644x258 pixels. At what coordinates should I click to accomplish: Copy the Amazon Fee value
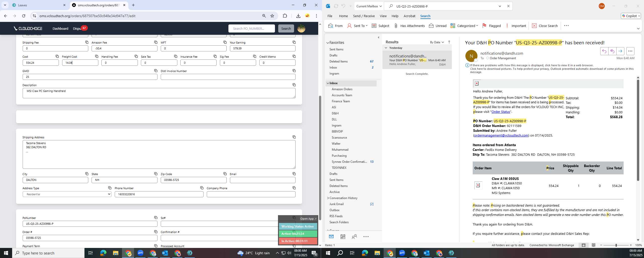pyautogui.click(x=156, y=42)
